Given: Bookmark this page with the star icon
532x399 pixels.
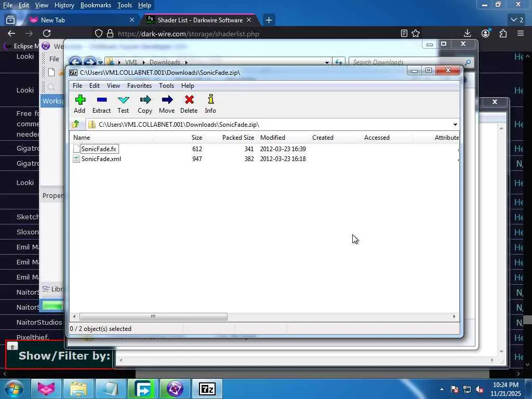Looking at the screenshot, I should (416, 33).
